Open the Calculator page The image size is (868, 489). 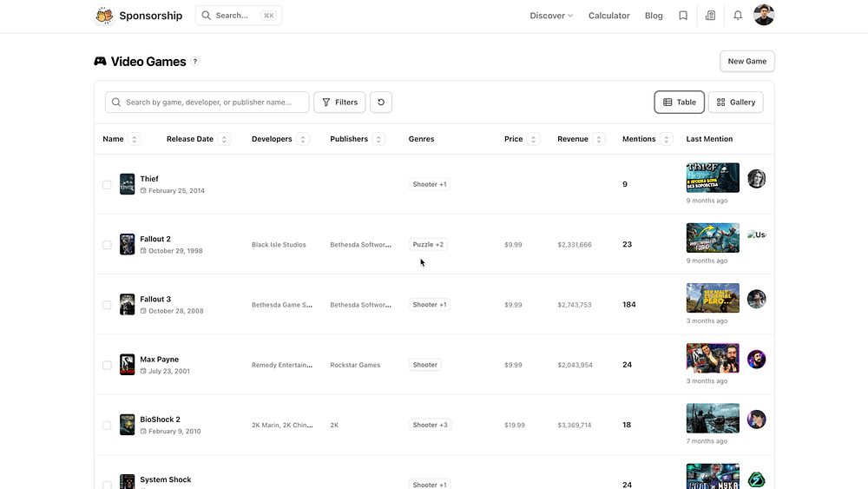pos(609,16)
